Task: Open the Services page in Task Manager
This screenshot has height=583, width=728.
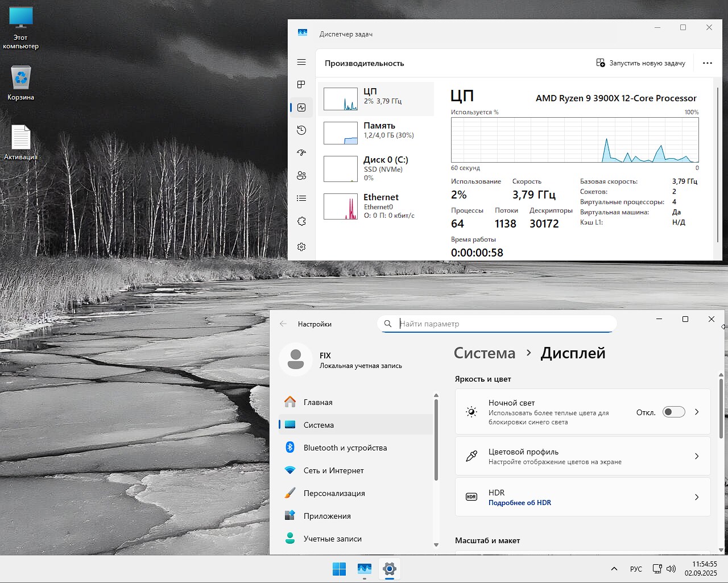Action: 301,221
